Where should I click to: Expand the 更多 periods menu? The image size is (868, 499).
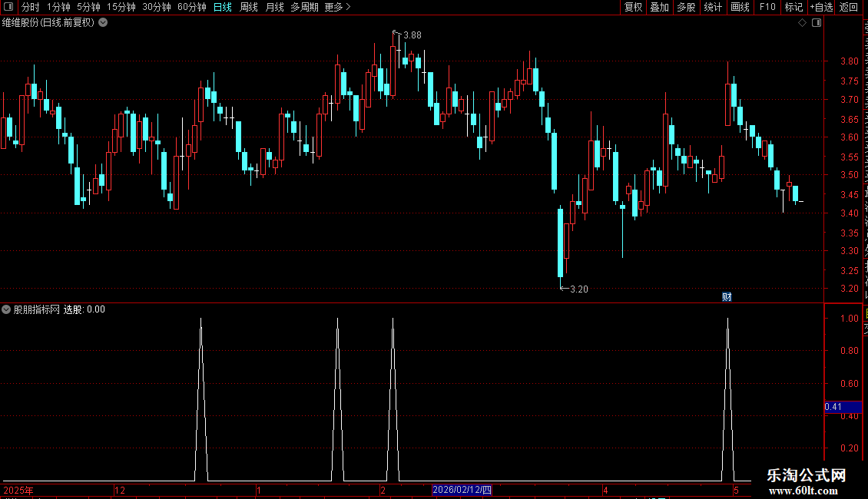tap(338, 7)
